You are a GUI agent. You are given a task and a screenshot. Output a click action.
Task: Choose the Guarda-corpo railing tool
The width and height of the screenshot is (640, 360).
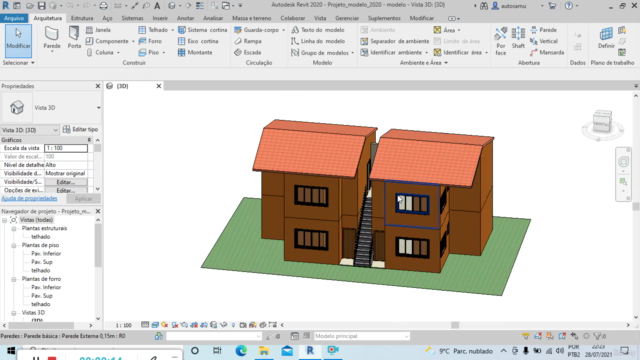256,30
